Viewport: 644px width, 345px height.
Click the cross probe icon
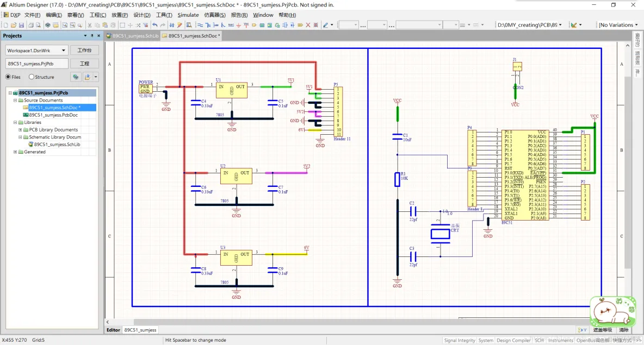[179, 25]
